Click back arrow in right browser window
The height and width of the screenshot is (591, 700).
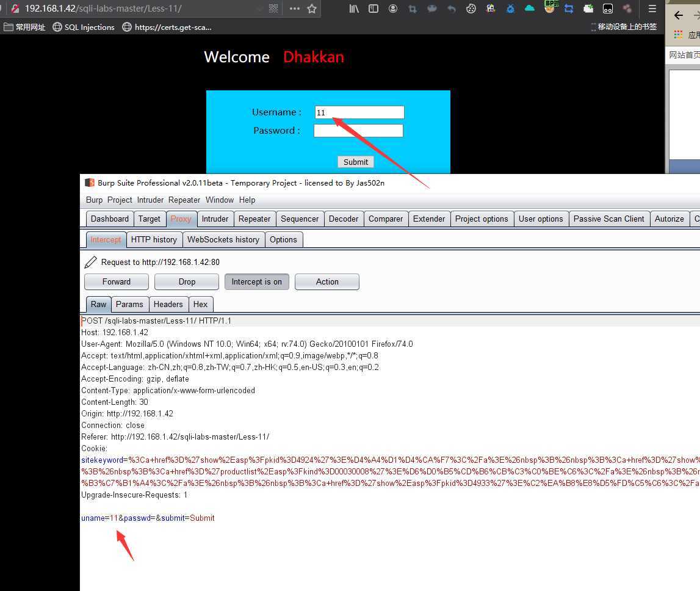click(x=679, y=16)
